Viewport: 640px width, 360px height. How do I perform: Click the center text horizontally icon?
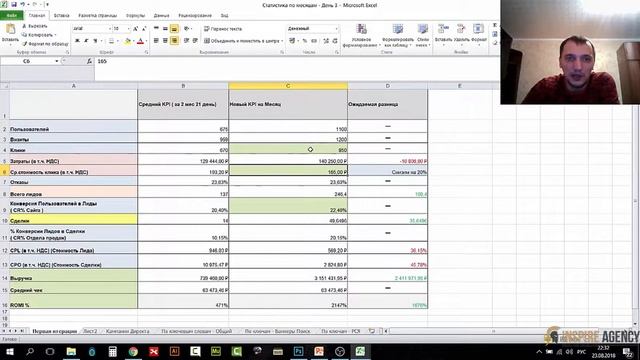pos(165,41)
